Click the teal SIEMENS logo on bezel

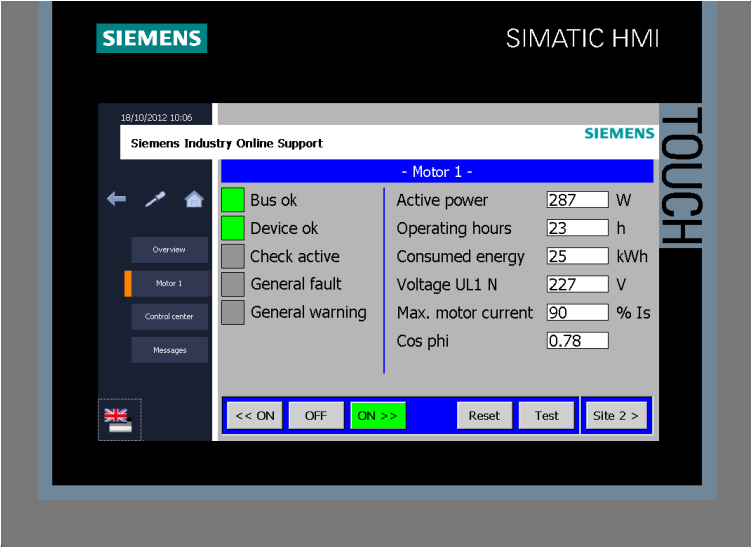(152, 38)
